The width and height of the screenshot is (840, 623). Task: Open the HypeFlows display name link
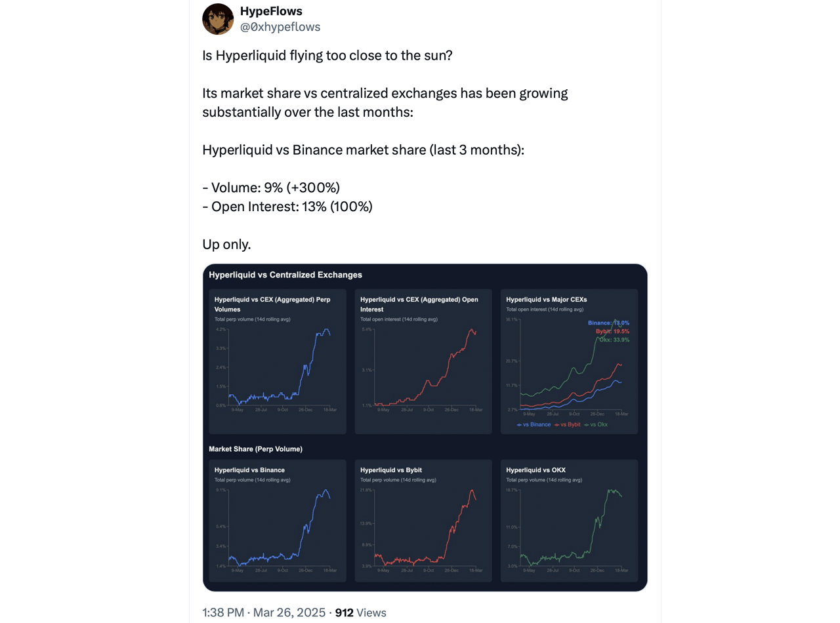point(271,11)
